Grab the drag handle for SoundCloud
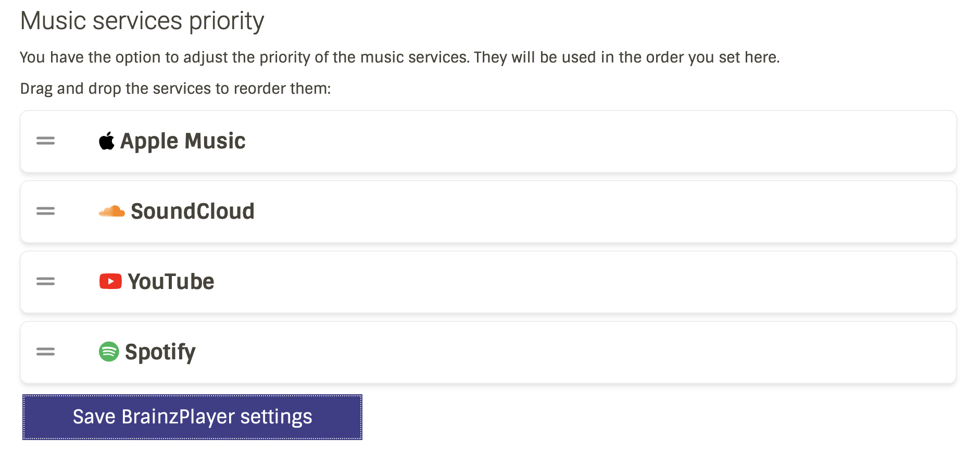980x451 pixels. point(46,211)
